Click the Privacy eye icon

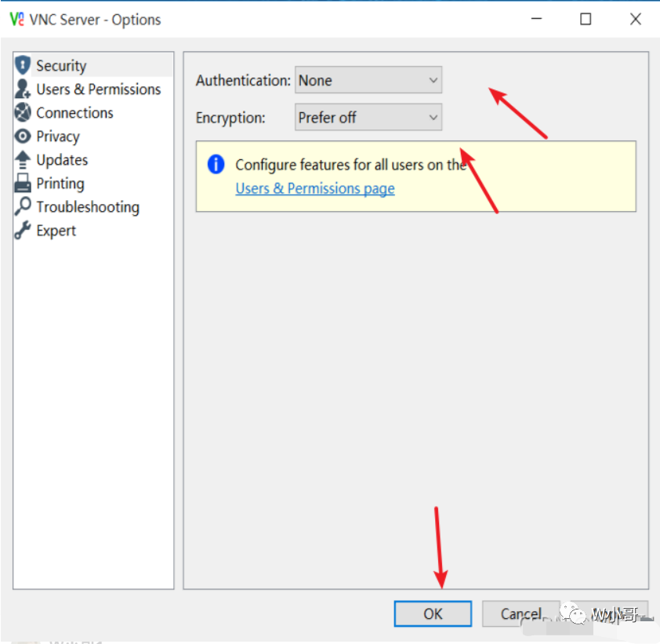[x=23, y=136]
